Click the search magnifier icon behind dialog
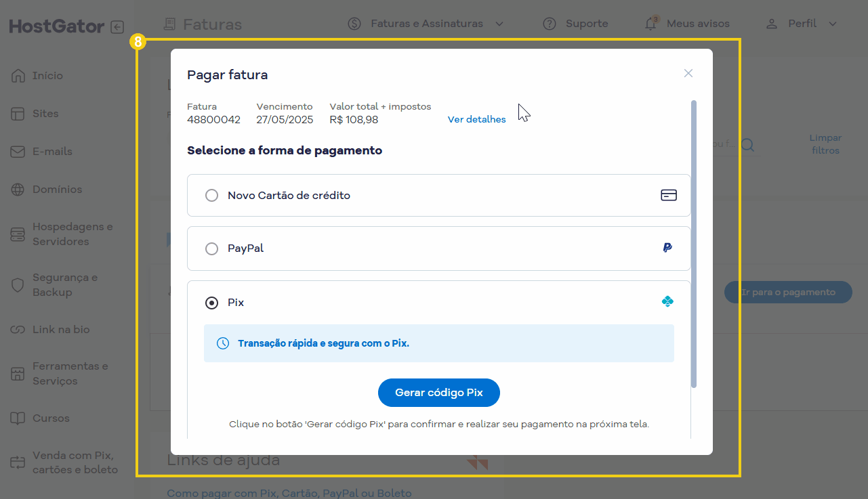Screen dimensions: 868x499 tap(747, 145)
